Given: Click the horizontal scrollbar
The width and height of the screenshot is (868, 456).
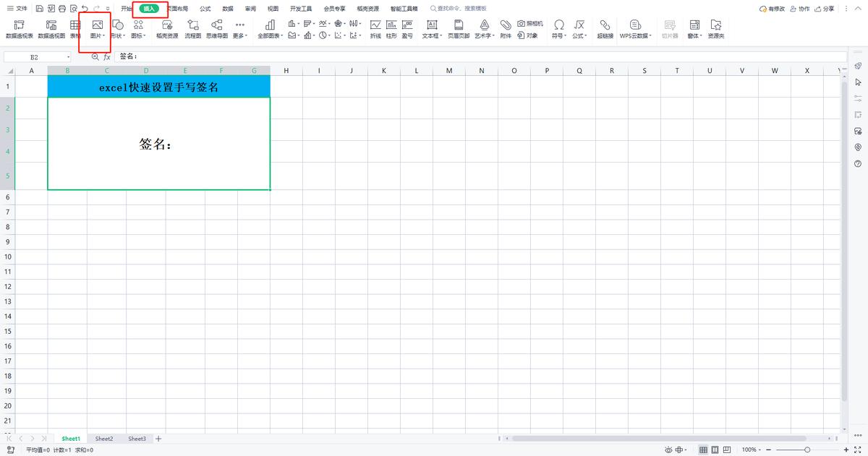Looking at the screenshot, I should tap(658, 439).
